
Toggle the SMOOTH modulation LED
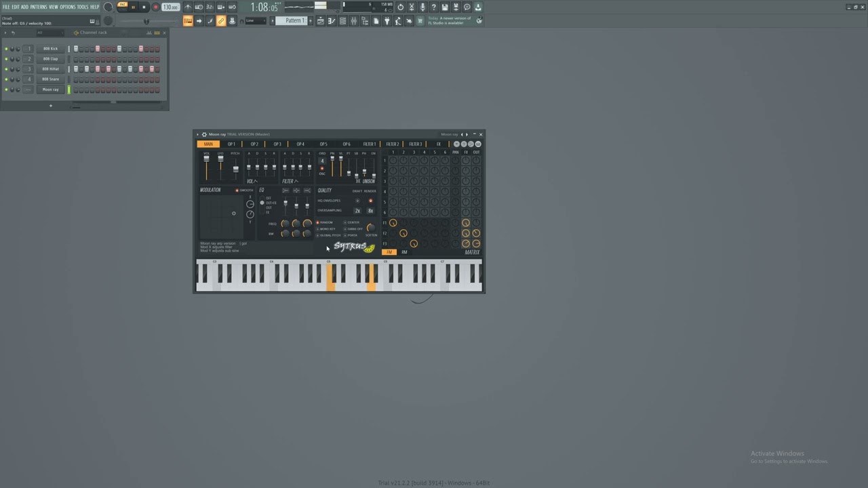tap(237, 190)
